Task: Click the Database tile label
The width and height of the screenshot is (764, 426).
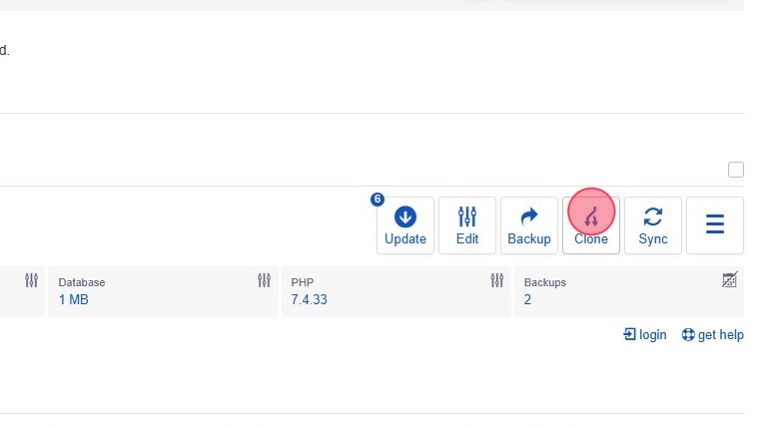Action: (x=81, y=283)
